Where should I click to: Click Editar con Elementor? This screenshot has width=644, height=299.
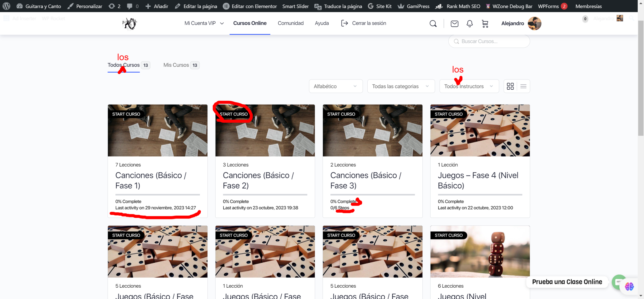(250, 6)
